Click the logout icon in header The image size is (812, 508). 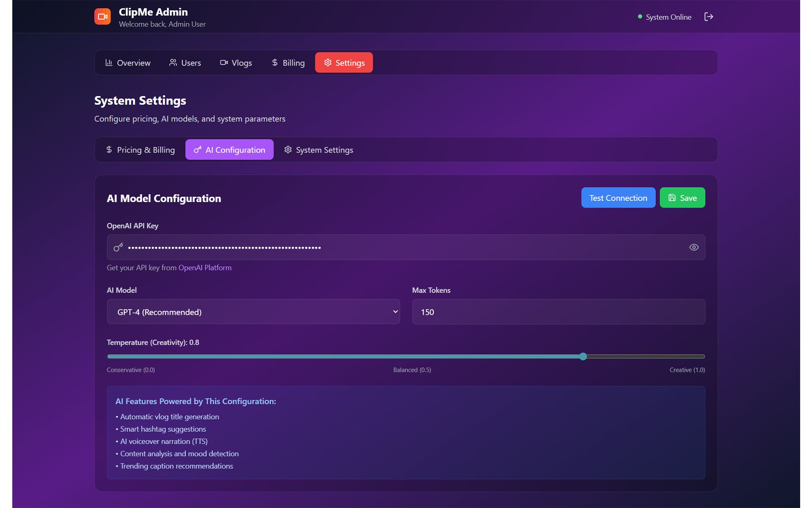point(708,17)
